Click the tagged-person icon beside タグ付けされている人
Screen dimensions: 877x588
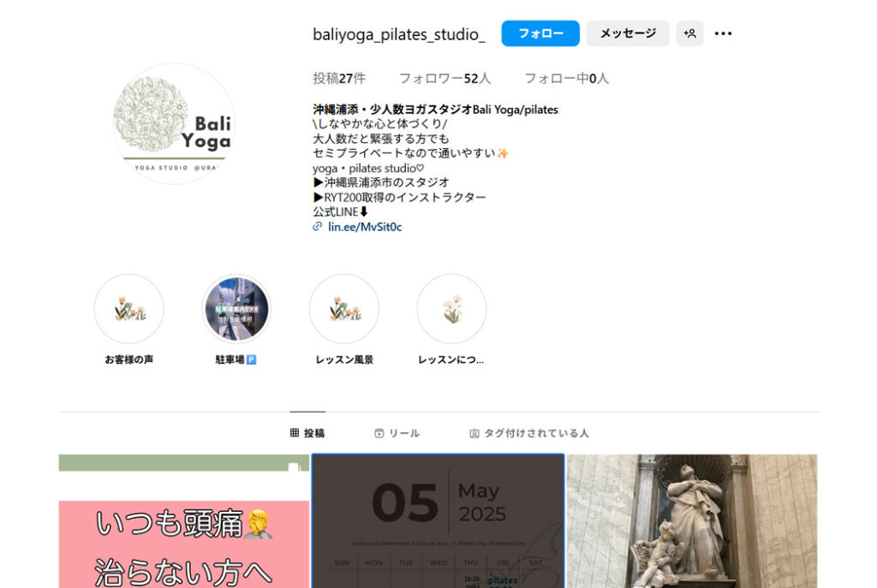[x=474, y=433]
